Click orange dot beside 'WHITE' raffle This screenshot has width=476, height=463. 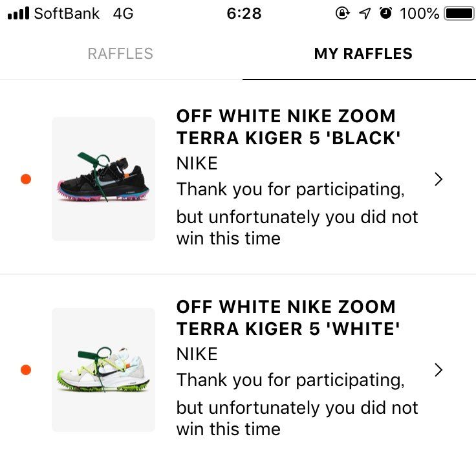click(x=26, y=370)
